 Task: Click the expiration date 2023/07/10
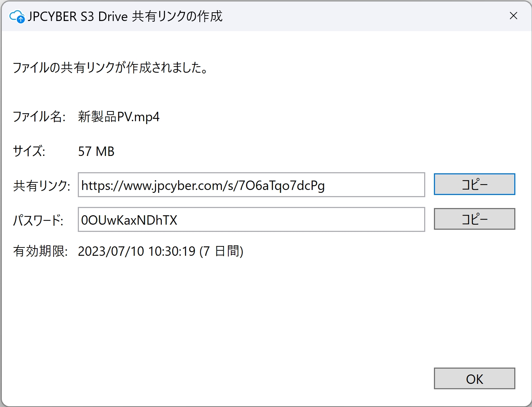pyautogui.click(x=111, y=251)
